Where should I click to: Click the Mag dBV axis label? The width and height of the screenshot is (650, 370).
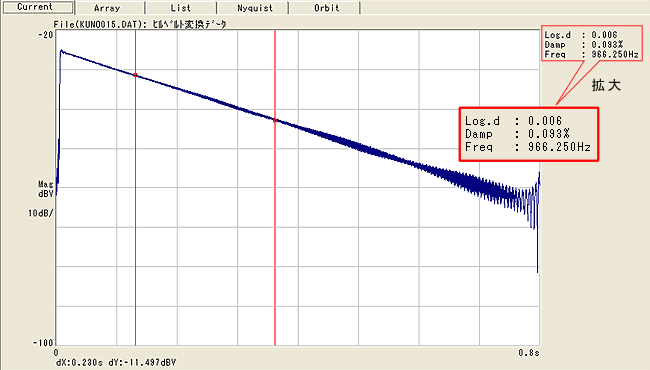tap(46, 189)
